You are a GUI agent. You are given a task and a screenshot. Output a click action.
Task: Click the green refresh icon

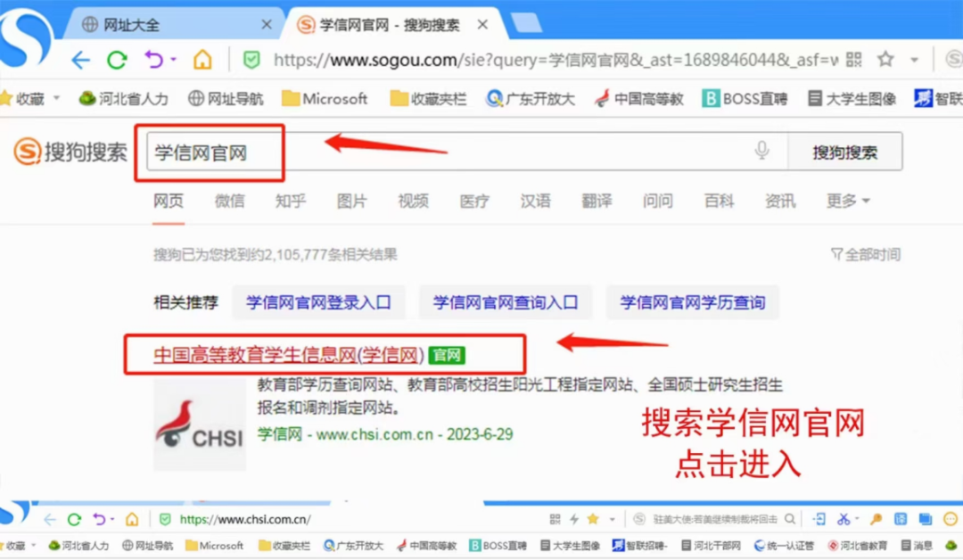[x=118, y=60]
